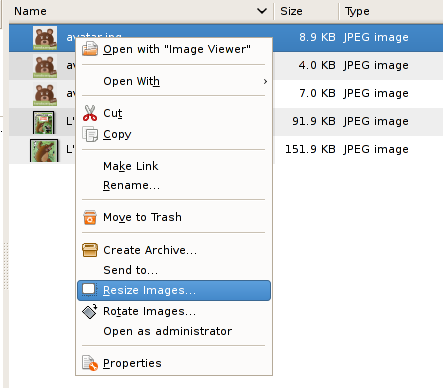Select the avatar.jpg bear thumbnail

pos(45,38)
